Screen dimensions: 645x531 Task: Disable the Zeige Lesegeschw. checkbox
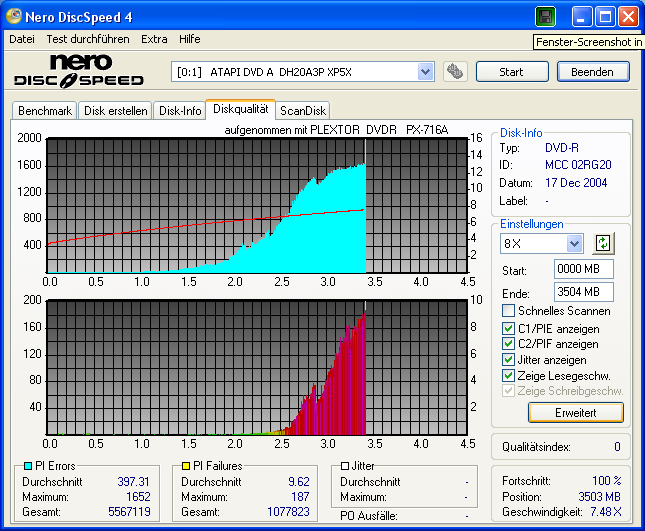509,376
